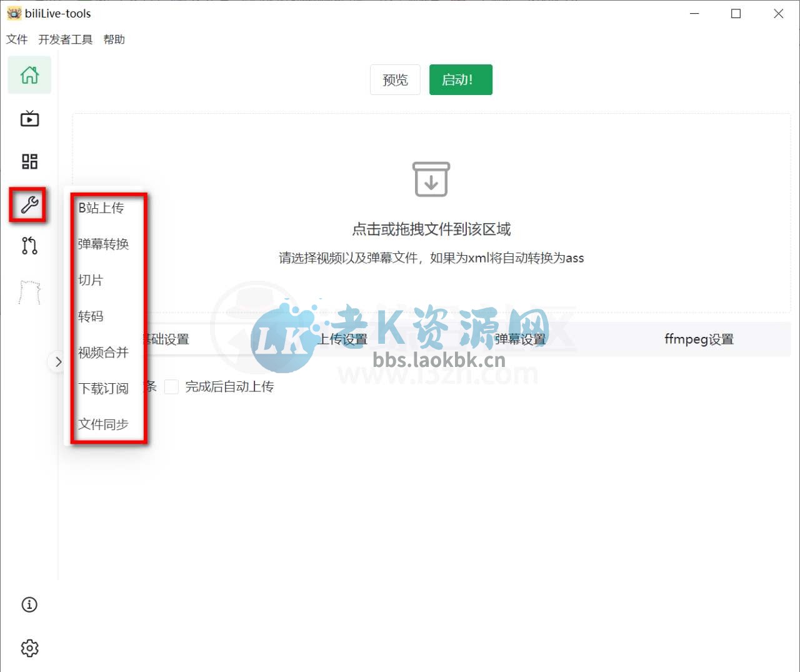Open the dashboard grid icon

pyautogui.click(x=29, y=162)
